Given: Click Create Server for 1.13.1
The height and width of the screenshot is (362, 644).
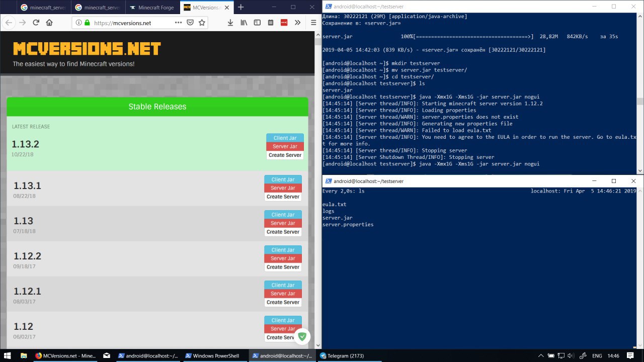Looking at the screenshot, I should coord(283,197).
